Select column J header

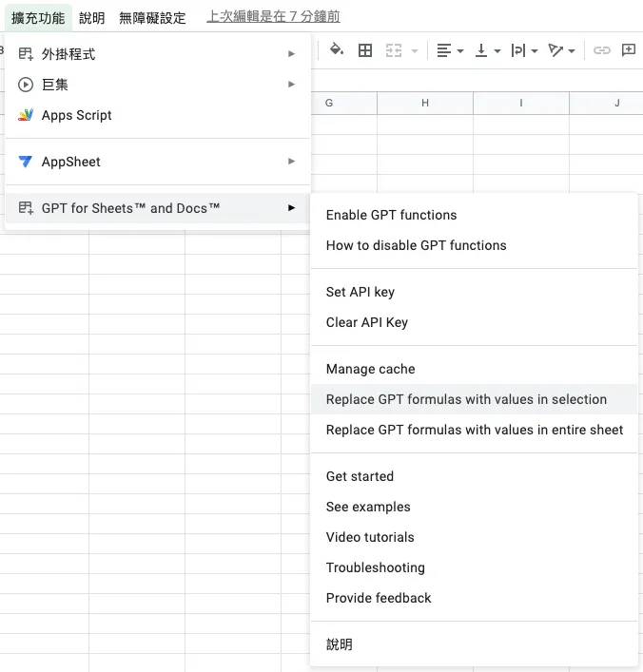(x=606, y=103)
